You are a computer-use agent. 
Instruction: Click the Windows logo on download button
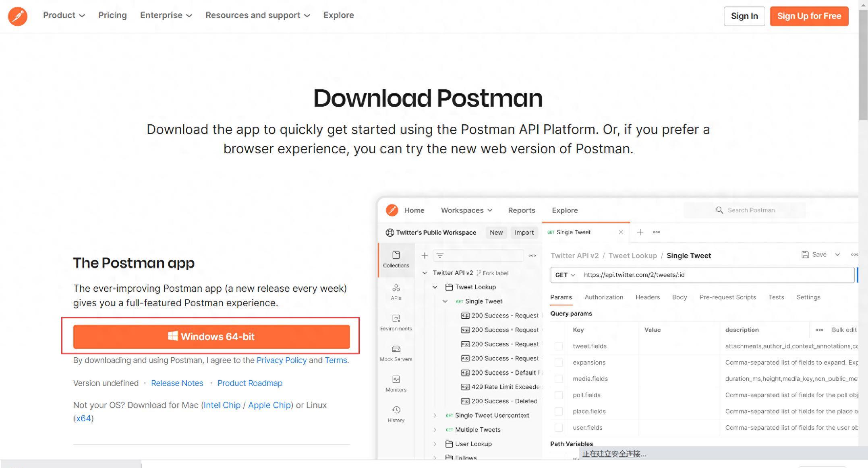[173, 336]
